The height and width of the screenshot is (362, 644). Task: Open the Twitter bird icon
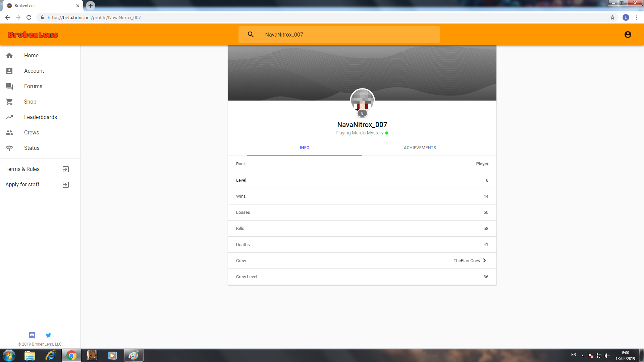(x=48, y=335)
